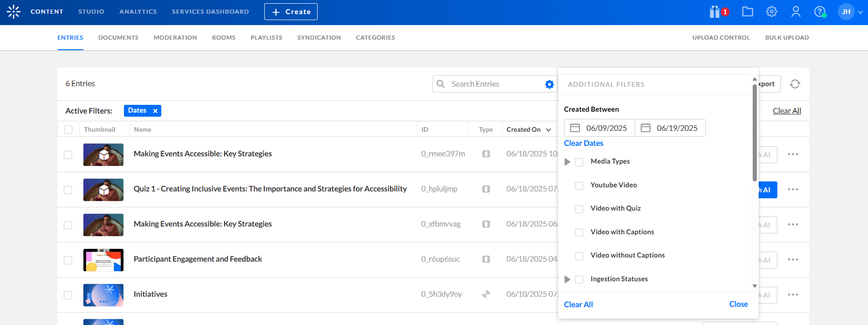Switch to the Moderation tab
The width and height of the screenshot is (868, 325).
click(175, 37)
